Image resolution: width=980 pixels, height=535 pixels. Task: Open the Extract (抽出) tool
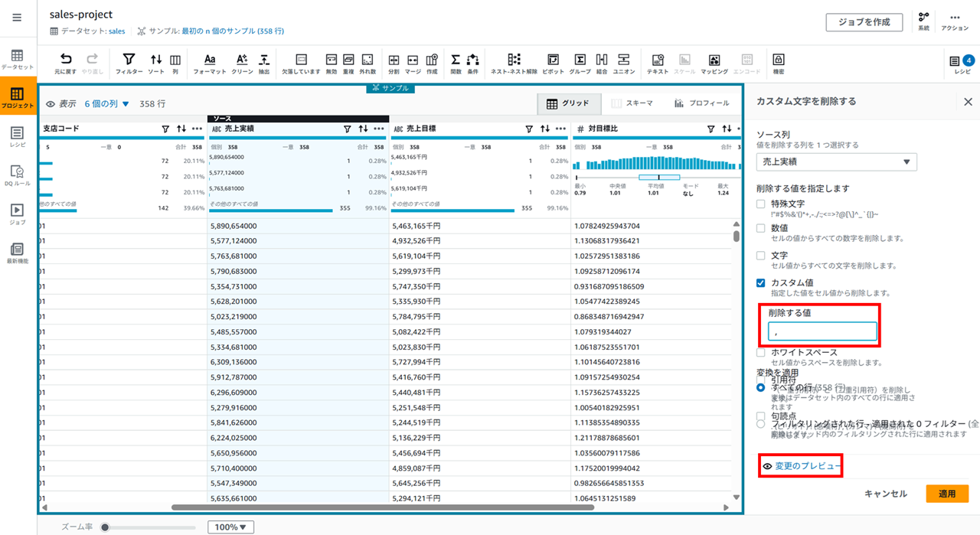(x=264, y=64)
